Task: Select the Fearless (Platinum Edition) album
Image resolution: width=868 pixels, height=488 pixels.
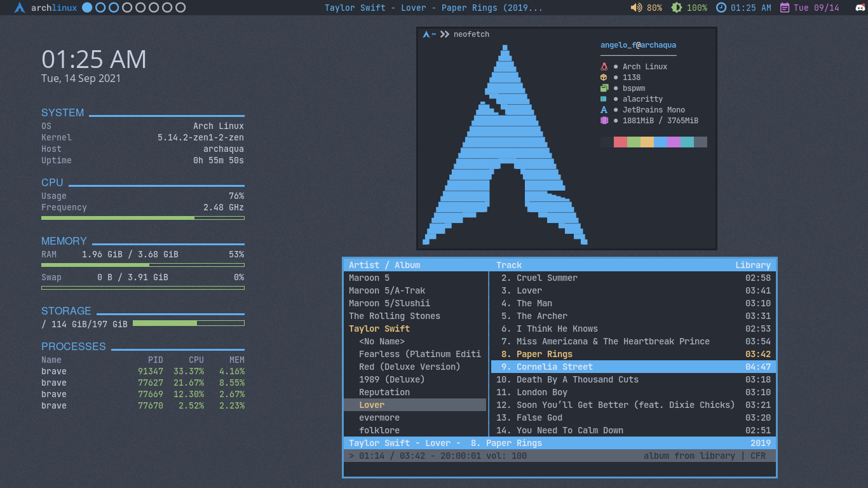Action: [x=416, y=354]
